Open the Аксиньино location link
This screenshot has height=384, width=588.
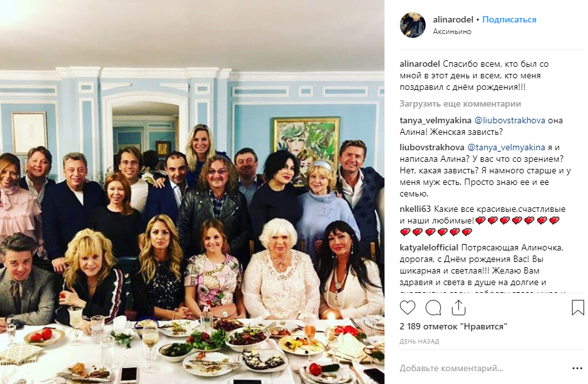coord(452,31)
